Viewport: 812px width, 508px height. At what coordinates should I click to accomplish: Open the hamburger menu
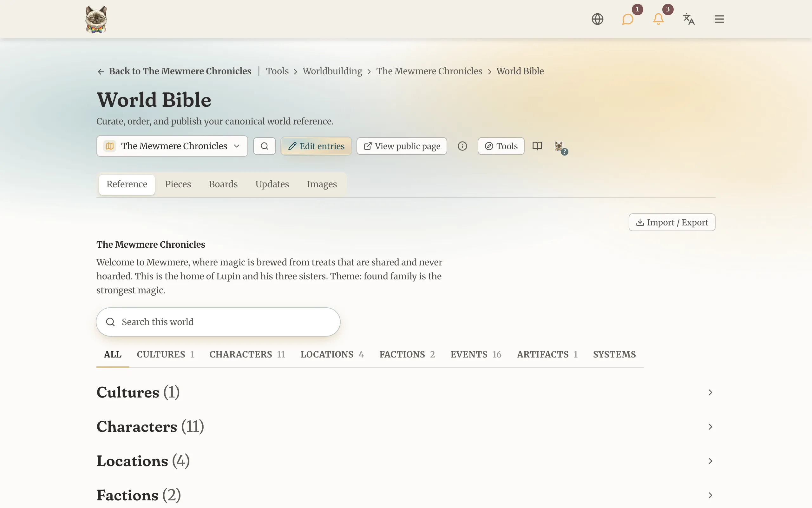[719, 19]
